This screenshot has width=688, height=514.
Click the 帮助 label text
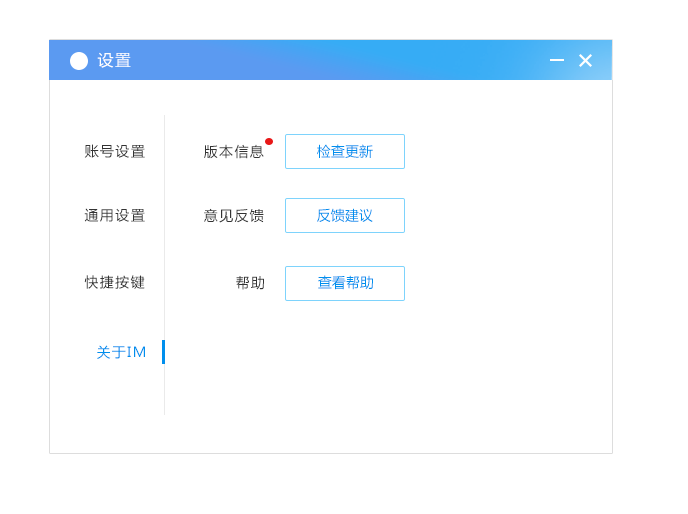click(250, 283)
